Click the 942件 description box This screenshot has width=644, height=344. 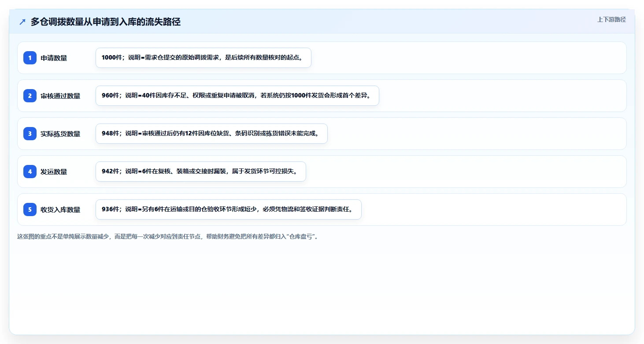(x=201, y=172)
